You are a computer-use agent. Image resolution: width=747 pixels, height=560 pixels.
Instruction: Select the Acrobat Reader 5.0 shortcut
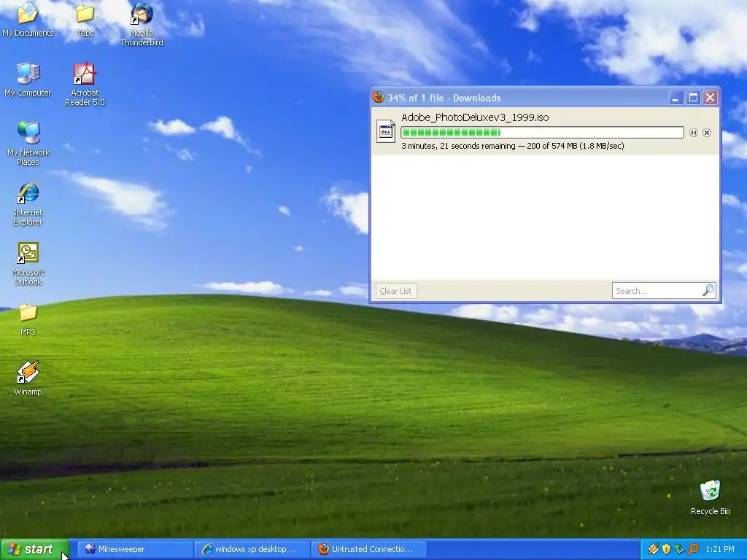(x=85, y=84)
